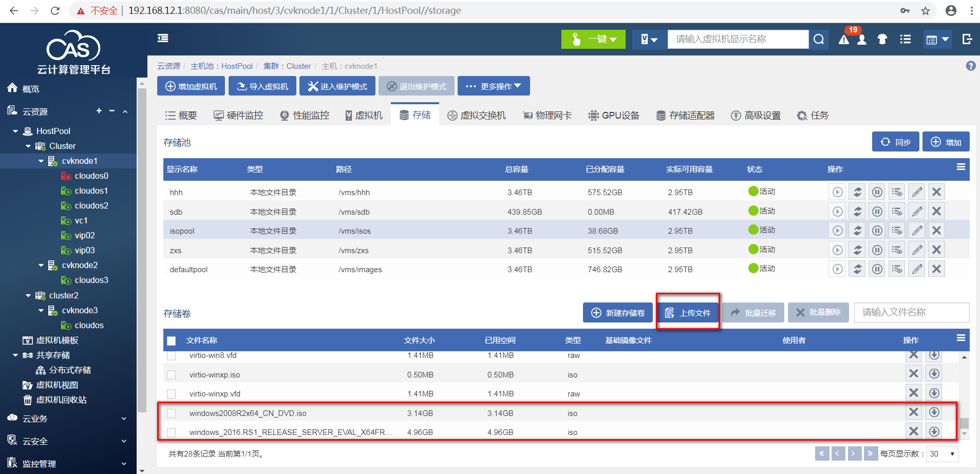This screenshot has width=980, height=474.
Task: Open the view switcher dropdown in header
Action: (x=937, y=39)
